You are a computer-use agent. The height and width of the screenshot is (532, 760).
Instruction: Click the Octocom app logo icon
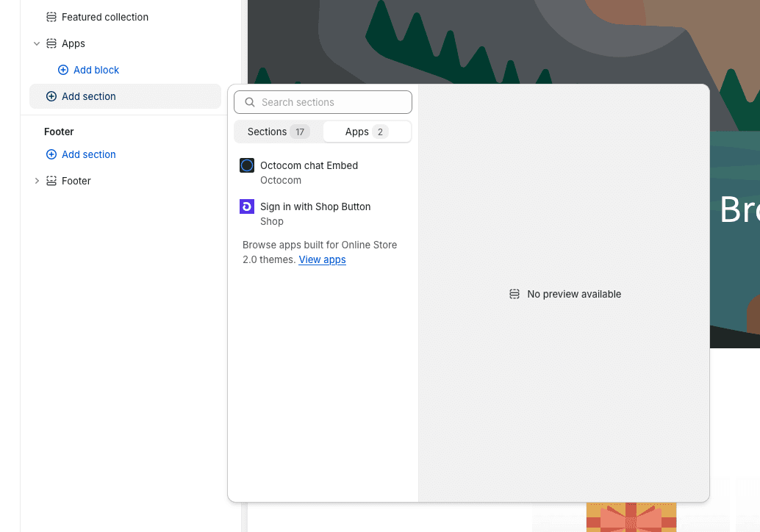(x=247, y=165)
